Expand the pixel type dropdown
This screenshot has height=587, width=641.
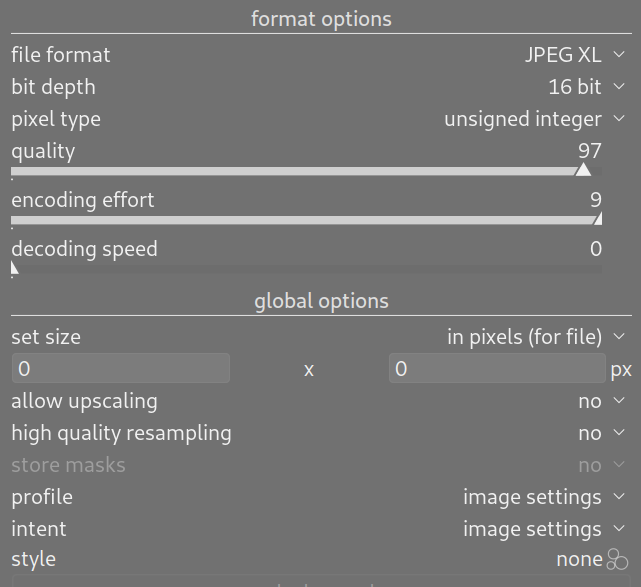click(523, 119)
